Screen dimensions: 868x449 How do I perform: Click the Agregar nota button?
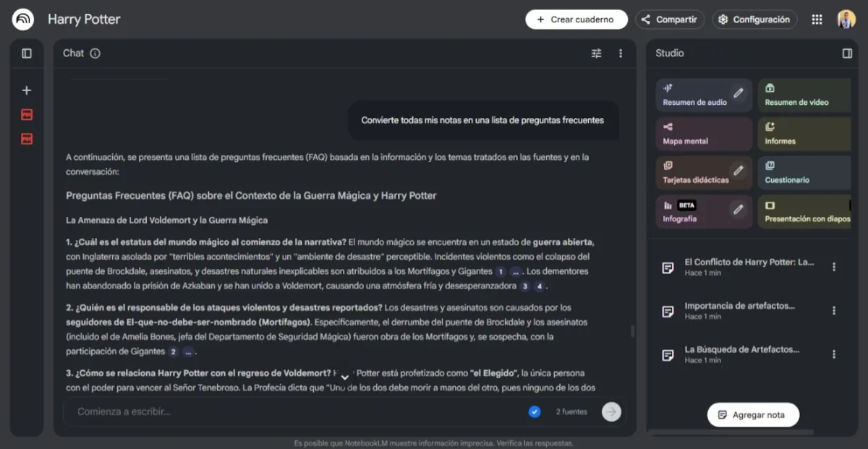tap(753, 415)
